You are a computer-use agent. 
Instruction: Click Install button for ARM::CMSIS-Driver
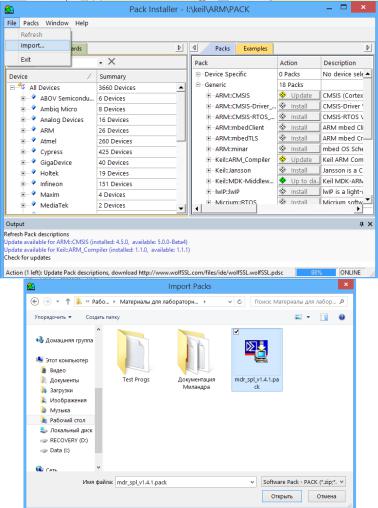click(x=299, y=106)
